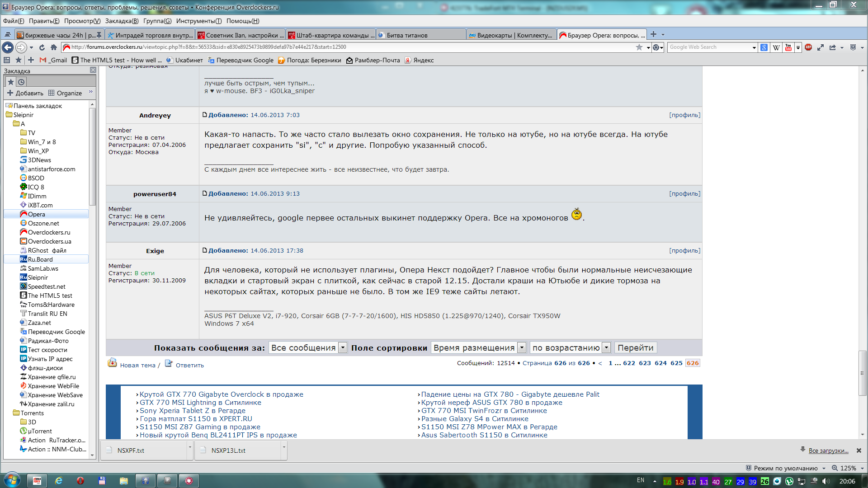
Task: Click the YouTube search engine icon
Action: point(788,47)
